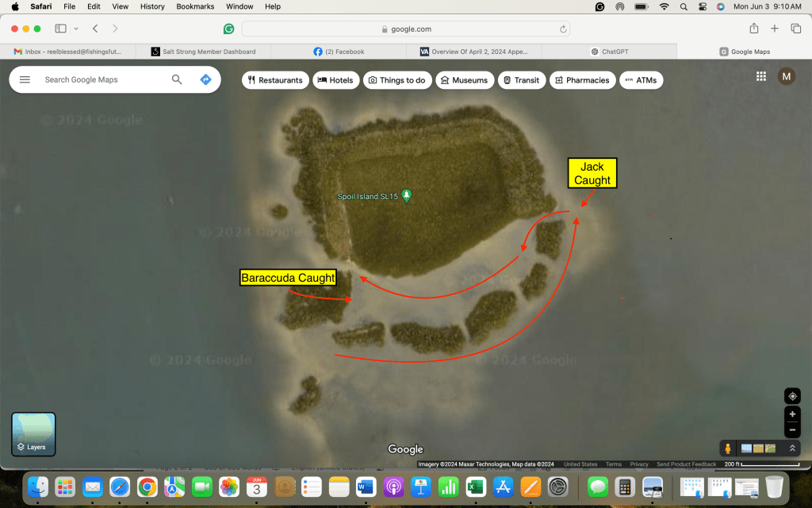The width and height of the screenshot is (812, 508).
Task: Select the Street View Pegman icon
Action: click(728, 448)
